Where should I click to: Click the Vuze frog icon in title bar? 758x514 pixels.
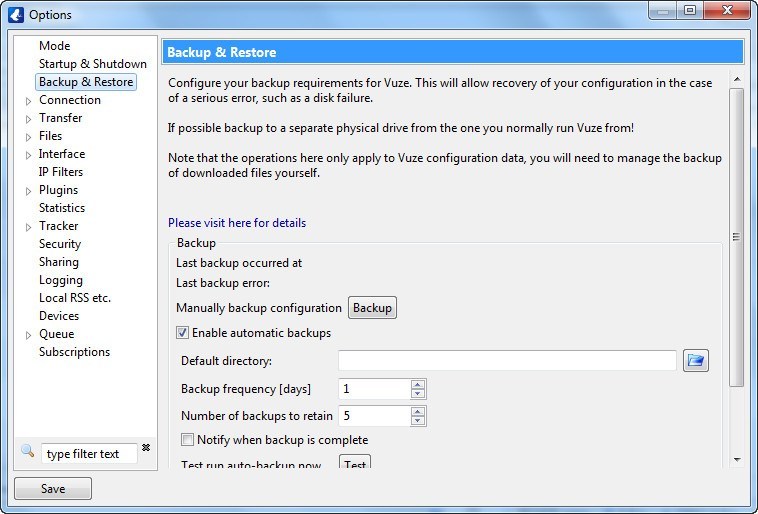(x=16, y=15)
